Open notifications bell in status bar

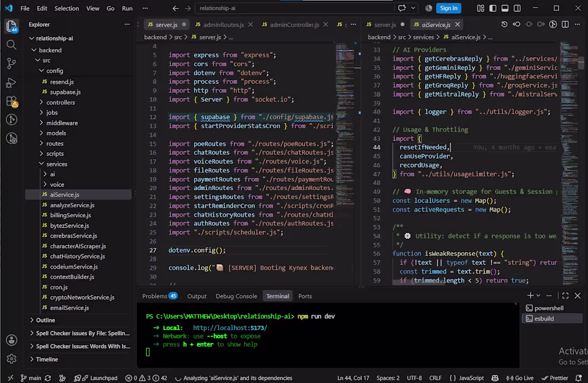coord(578,378)
